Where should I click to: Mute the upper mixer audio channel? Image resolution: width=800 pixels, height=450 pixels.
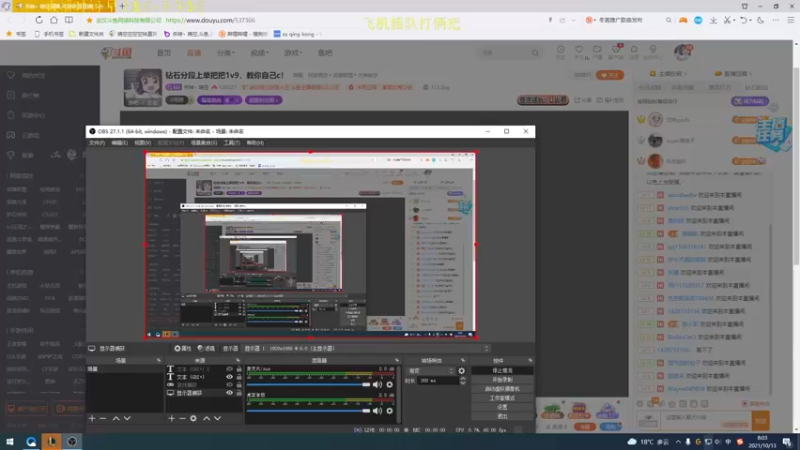click(377, 385)
